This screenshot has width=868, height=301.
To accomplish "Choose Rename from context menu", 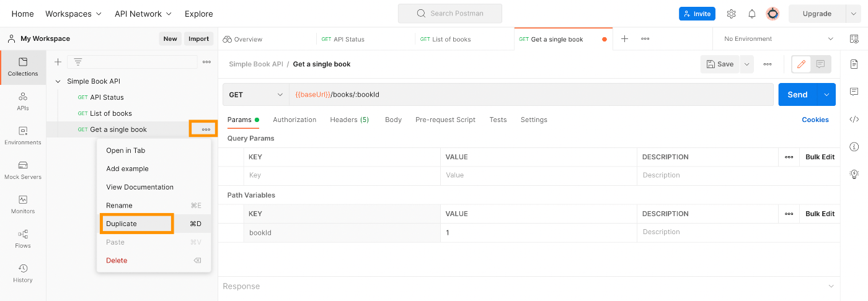I will coord(154,206).
